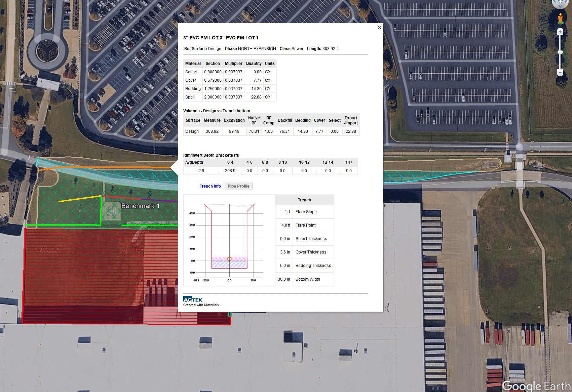Switch to the Pipe Profile tab

238,186
